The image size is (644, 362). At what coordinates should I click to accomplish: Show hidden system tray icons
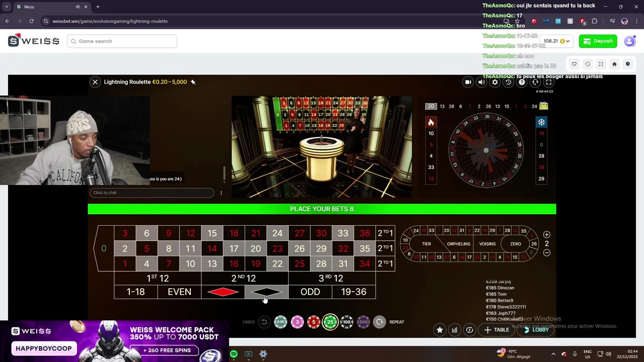[x=553, y=354]
